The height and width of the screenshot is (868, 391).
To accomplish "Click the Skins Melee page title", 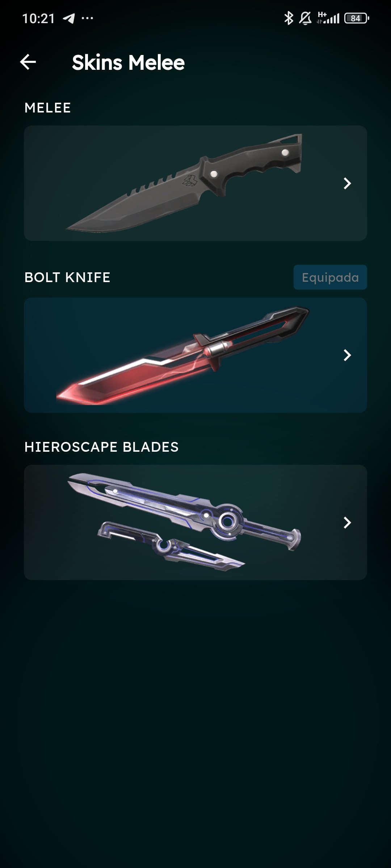I will click(x=128, y=63).
